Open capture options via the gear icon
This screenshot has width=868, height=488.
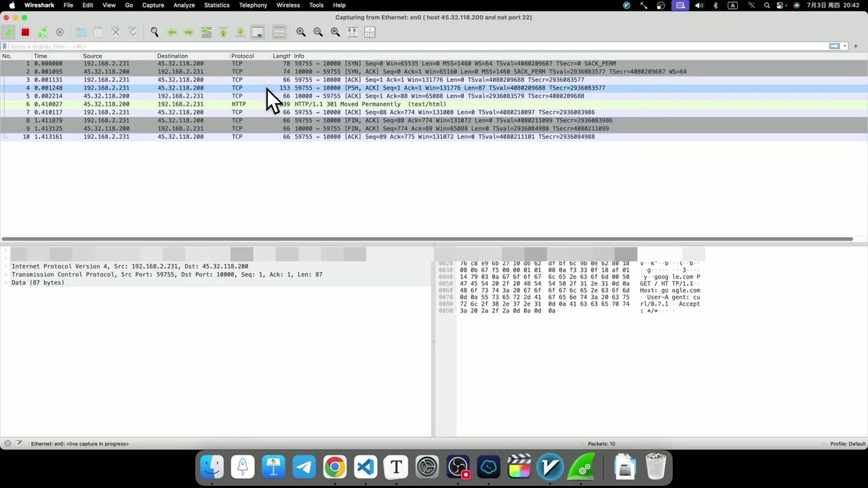click(x=60, y=32)
